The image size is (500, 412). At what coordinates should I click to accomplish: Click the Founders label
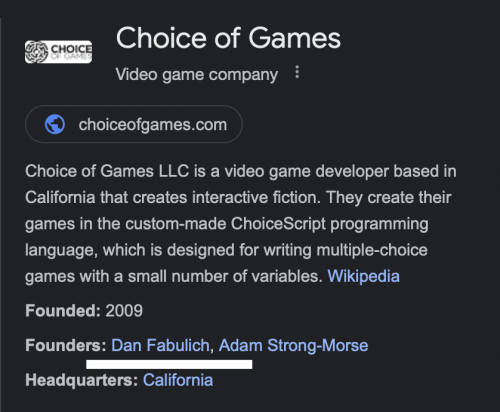coord(66,345)
